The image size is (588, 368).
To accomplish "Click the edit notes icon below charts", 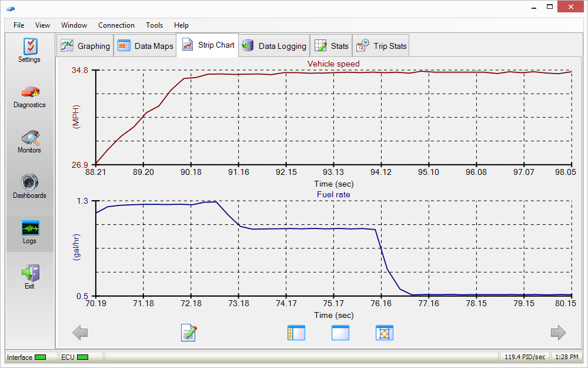I will pyautogui.click(x=189, y=333).
